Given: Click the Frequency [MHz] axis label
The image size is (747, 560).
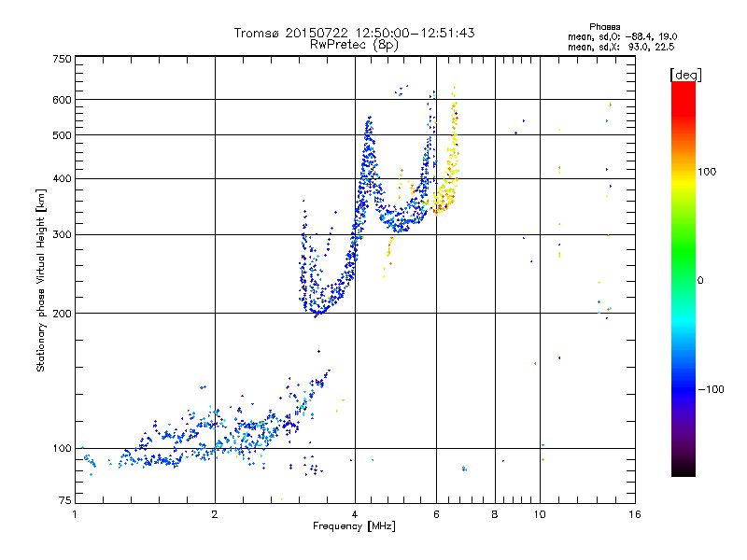Looking at the screenshot, I should (x=354, y=528).
